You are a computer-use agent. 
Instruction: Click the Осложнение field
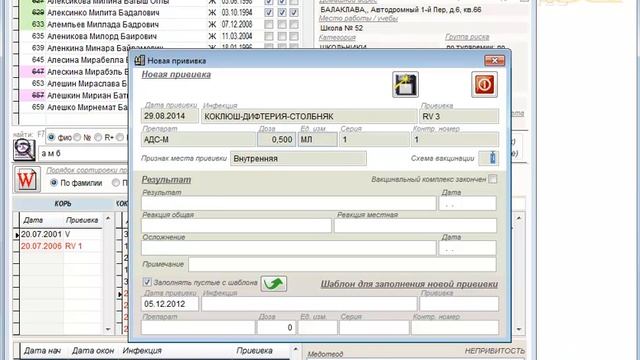(x=289, y=248)
